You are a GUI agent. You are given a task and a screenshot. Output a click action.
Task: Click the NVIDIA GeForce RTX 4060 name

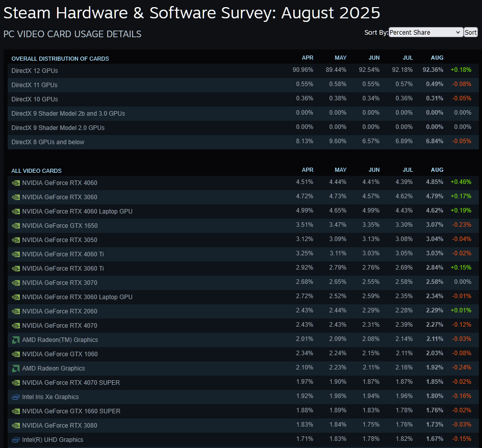point(60,183)
